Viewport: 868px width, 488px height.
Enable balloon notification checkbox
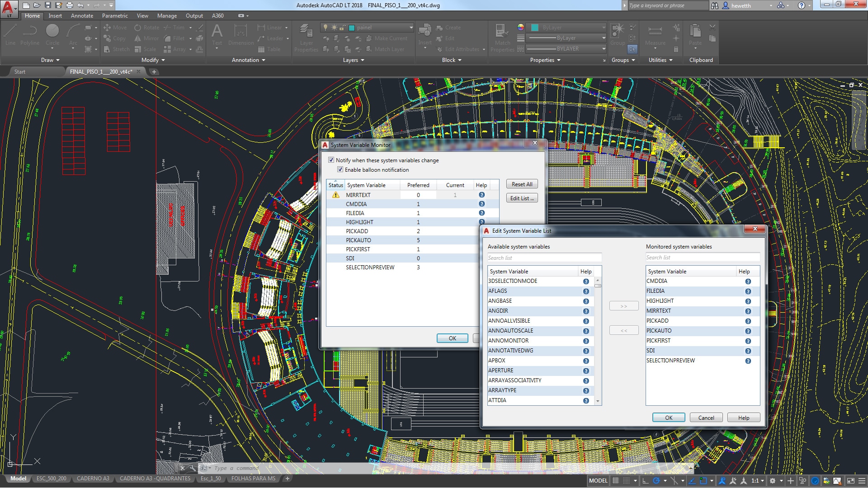coord(340,170)
